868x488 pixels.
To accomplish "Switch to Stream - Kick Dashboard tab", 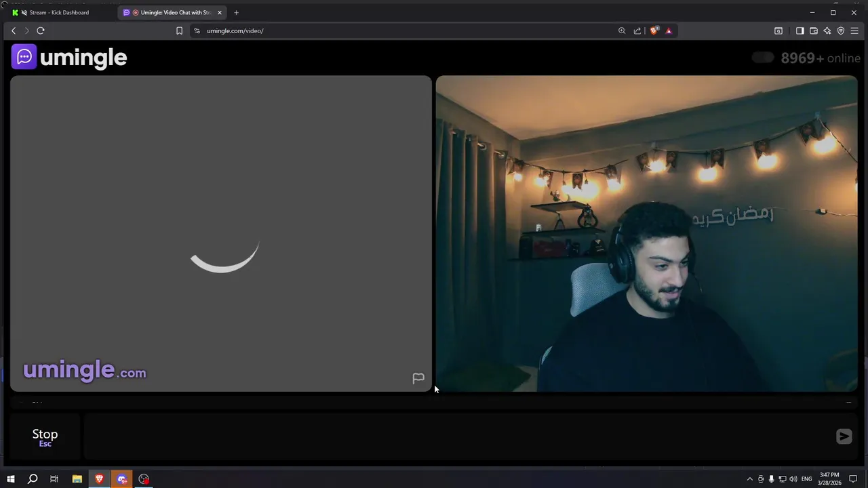I will [x=59, y=12].
